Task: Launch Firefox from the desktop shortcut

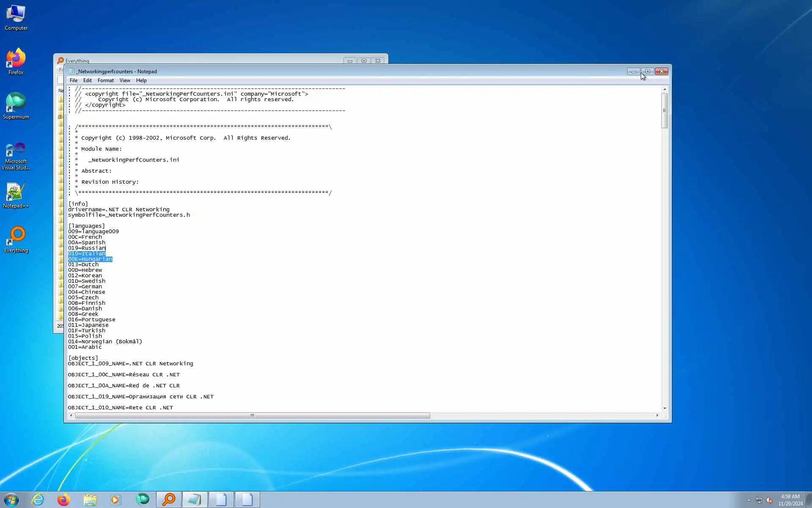Action: 16,61
